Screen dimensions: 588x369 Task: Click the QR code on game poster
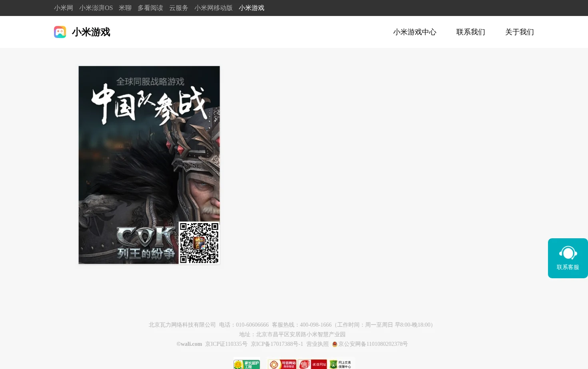click(199, 243)
